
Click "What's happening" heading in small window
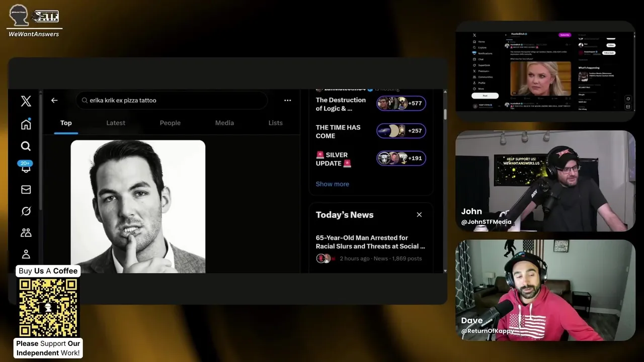click(589, 68)
